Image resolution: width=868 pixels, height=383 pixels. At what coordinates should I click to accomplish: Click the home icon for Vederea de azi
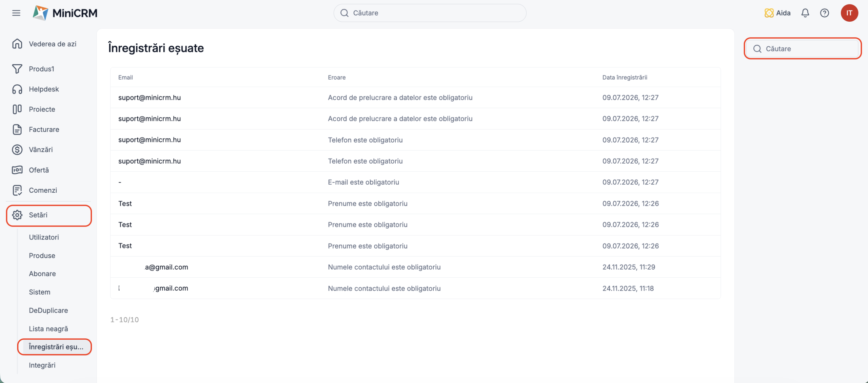17,44
